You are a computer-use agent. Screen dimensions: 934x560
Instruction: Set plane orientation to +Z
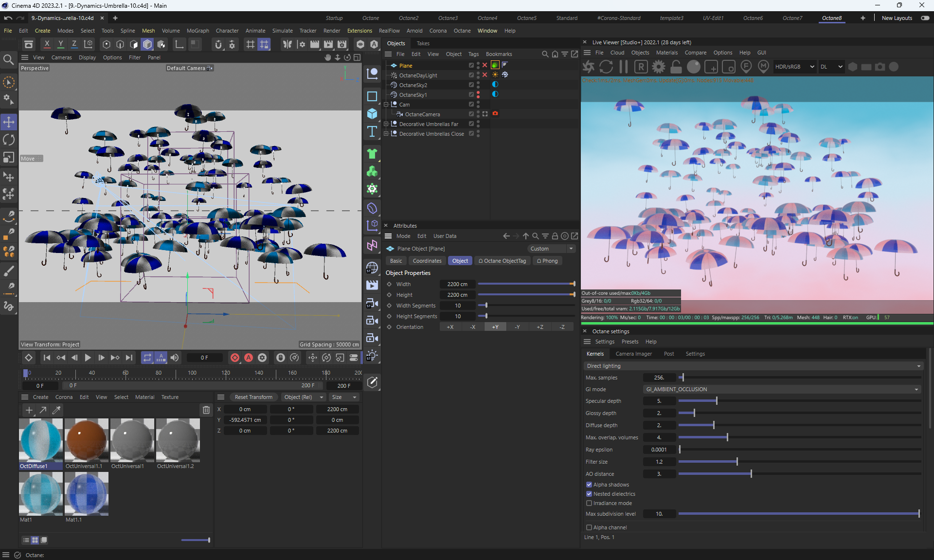[x=540, y=327]
